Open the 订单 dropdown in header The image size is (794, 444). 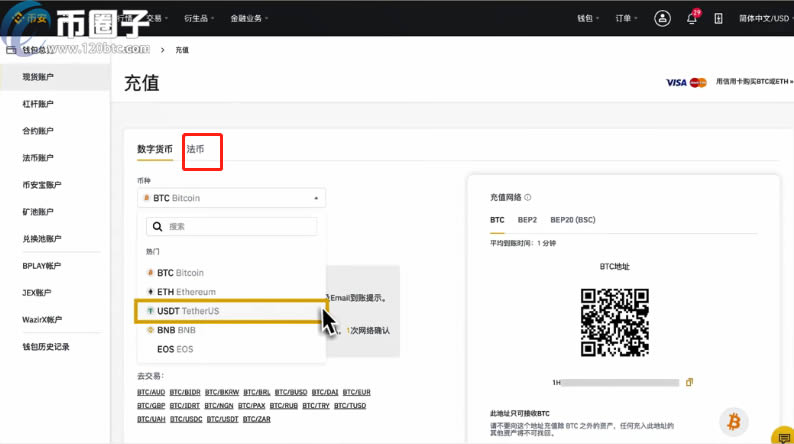[x=625, y=18]
